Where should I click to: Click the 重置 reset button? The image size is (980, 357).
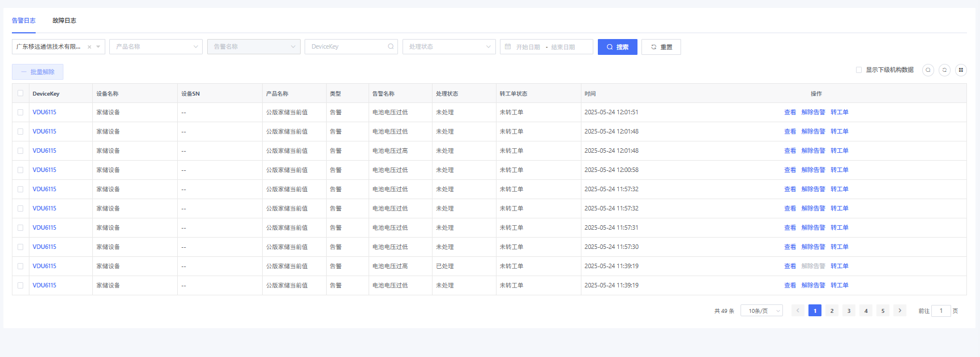[x=661, y=47]
